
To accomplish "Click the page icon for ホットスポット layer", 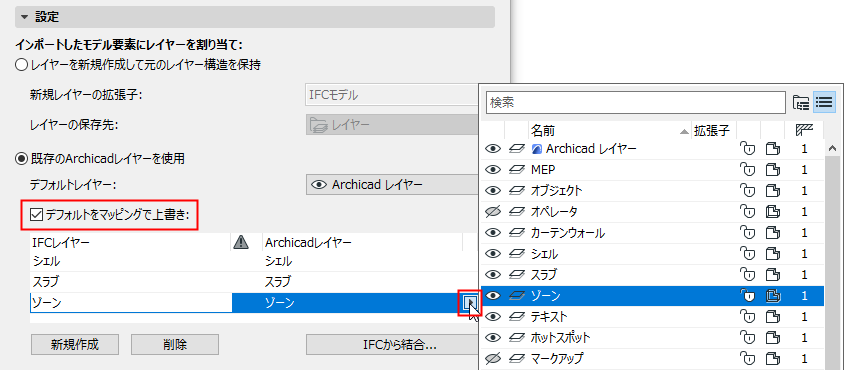I will tap(773, 338).
